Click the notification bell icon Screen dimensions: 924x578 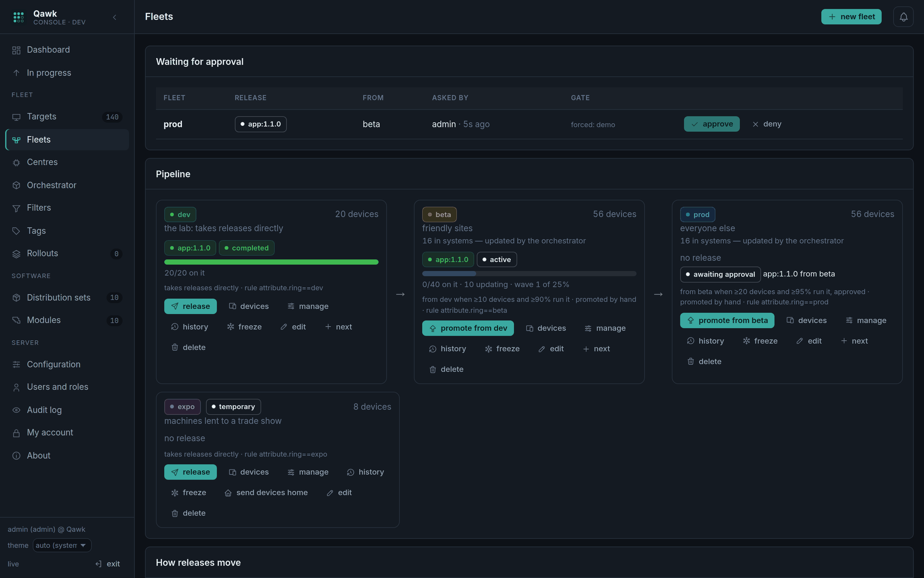pos(903,17)
